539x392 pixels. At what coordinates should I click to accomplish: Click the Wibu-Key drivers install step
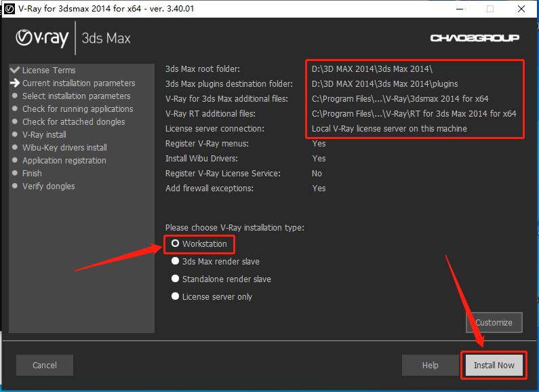[64, 147]
